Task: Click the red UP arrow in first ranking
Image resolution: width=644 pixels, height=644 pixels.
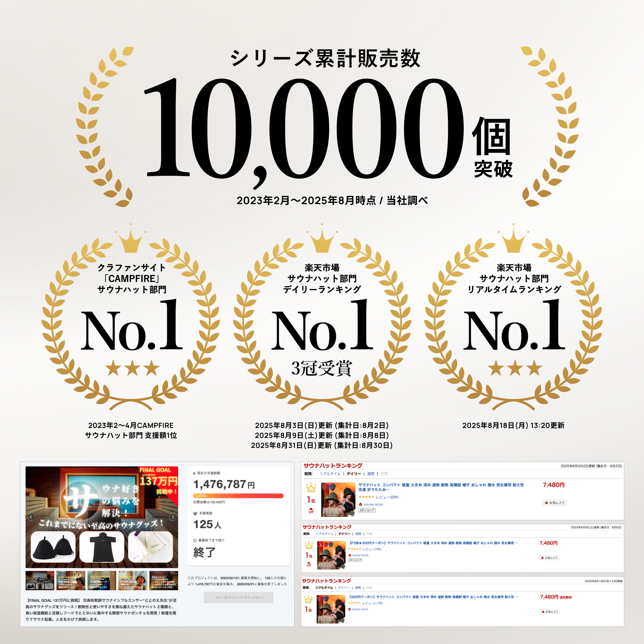Action: [x=311, y=510]
